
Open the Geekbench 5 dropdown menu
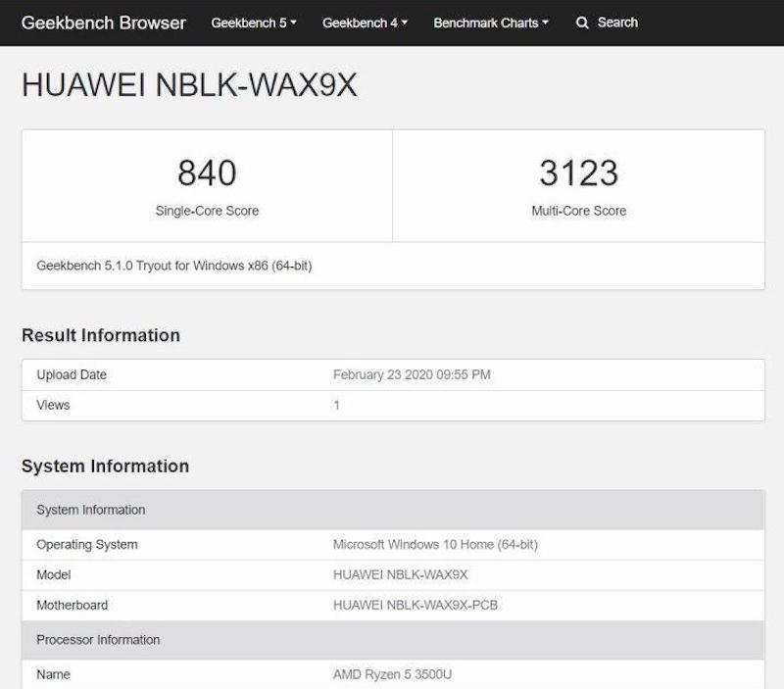(253, 23)
